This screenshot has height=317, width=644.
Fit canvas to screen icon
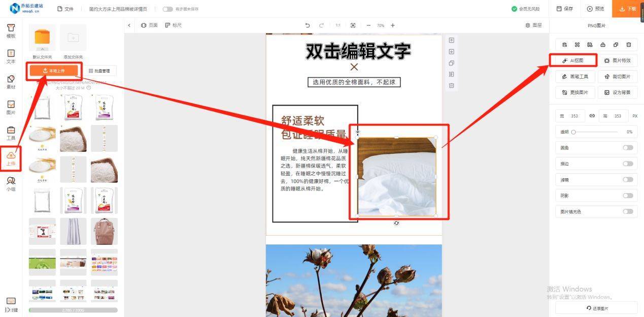[353, 25]
